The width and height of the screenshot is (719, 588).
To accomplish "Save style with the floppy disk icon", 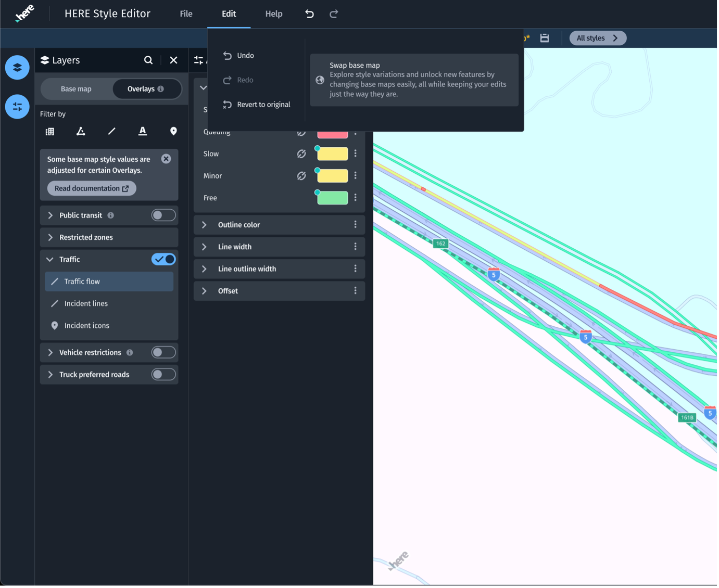I will pos(545,38).
